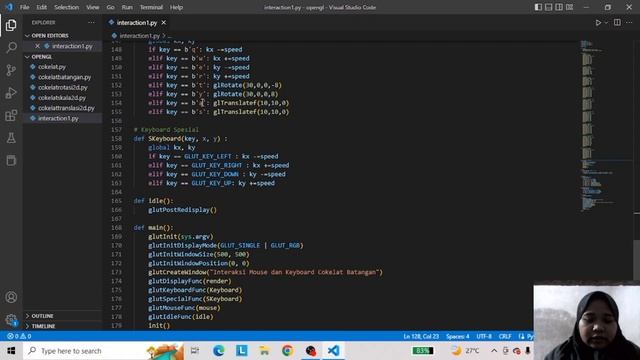
Task: Launch Google Chrome from taskbar
Action: [x=287, y=351]
